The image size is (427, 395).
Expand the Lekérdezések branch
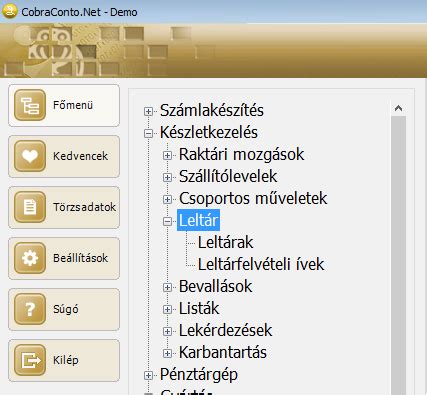tap(167, 331)
